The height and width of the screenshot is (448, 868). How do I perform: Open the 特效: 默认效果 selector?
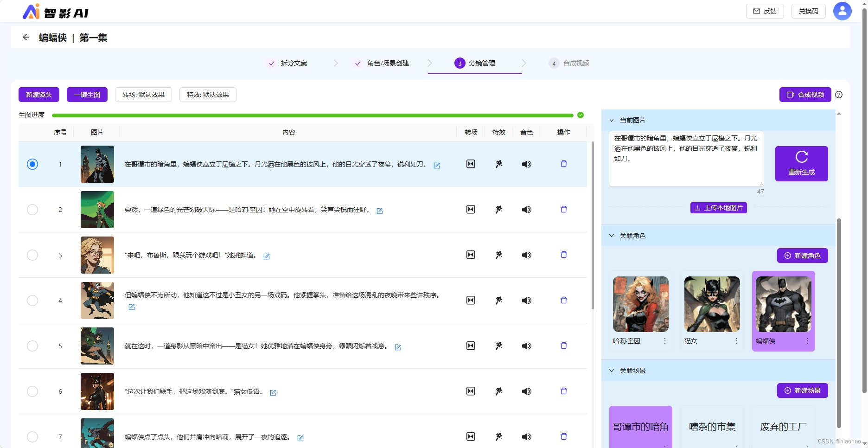pyautogui.click(x=208, y=95)
